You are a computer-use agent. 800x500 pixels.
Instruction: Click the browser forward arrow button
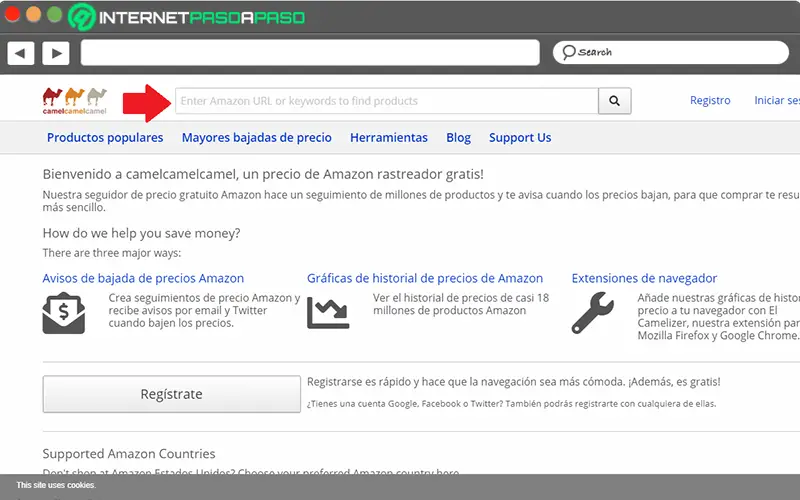56,53
